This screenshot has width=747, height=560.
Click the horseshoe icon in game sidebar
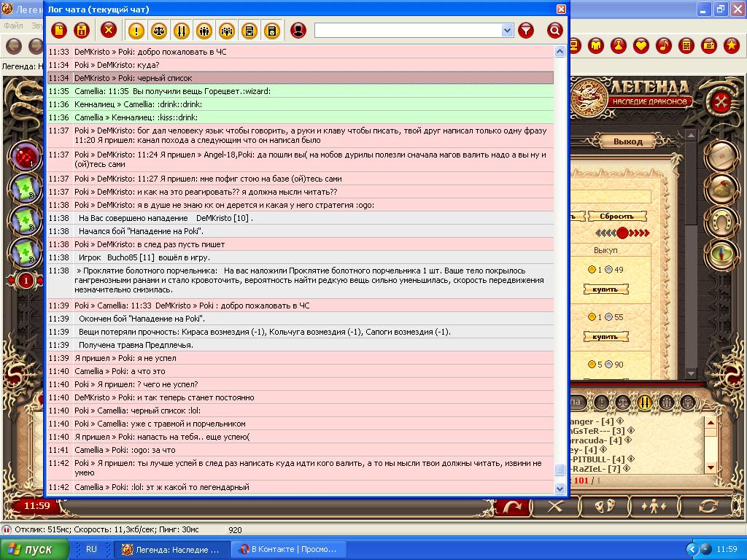pyautogui.click(x=721, y=220)
